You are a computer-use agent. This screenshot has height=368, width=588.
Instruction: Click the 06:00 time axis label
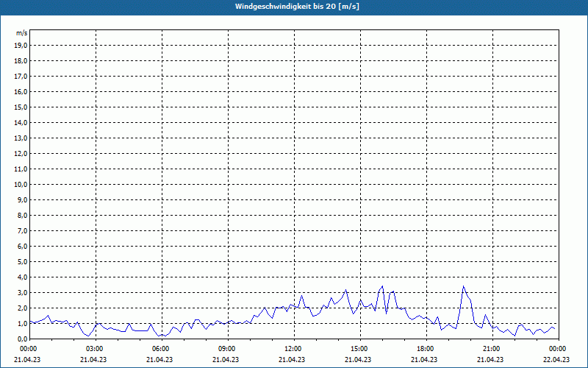click(162, 349)
